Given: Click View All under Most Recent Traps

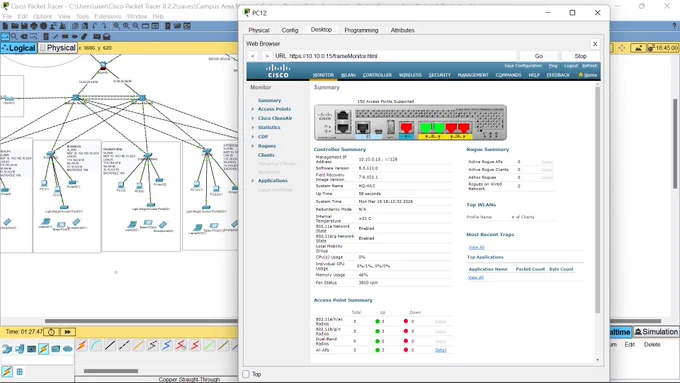Looking at the screenshot, I should tap(476, 247).
